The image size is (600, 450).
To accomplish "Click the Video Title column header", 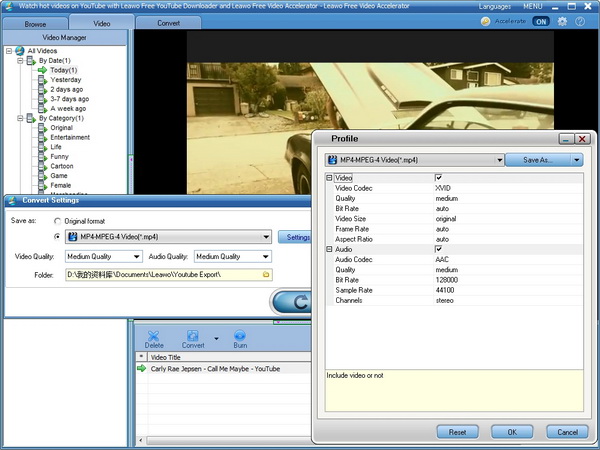I will (x=230, y=357).
